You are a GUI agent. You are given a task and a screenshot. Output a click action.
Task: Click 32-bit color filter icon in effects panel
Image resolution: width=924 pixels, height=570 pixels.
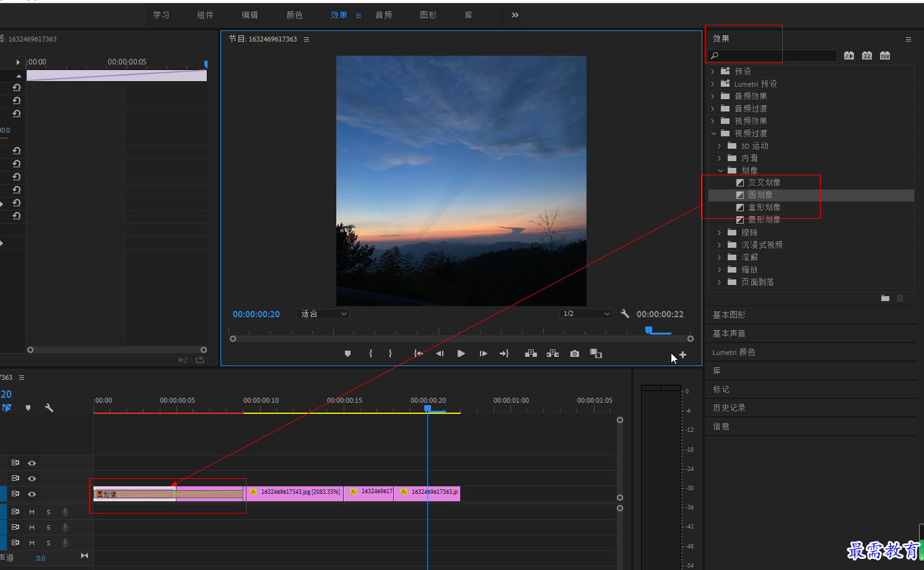[x=867, y=56]
